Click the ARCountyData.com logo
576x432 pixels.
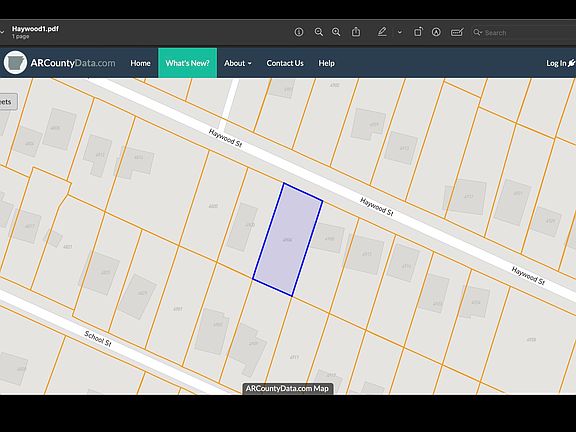60,63
